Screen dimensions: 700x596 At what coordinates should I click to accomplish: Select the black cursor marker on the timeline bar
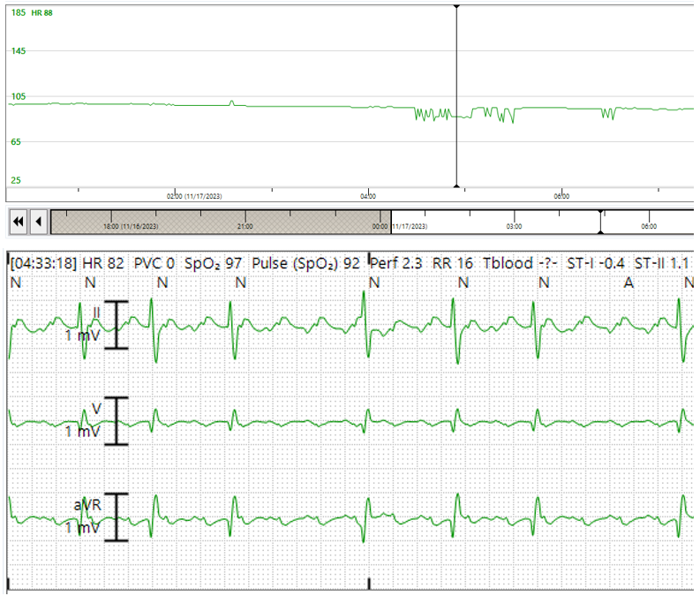click(601, 222)
